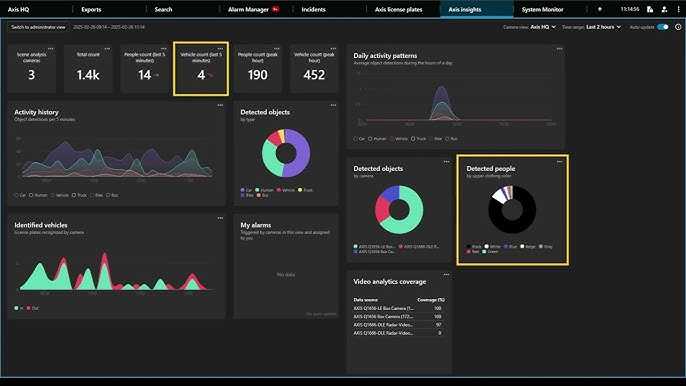This screenshot has width=686, height=386.
Task: Click the Coverage column header
Action: tap(431, 300)
